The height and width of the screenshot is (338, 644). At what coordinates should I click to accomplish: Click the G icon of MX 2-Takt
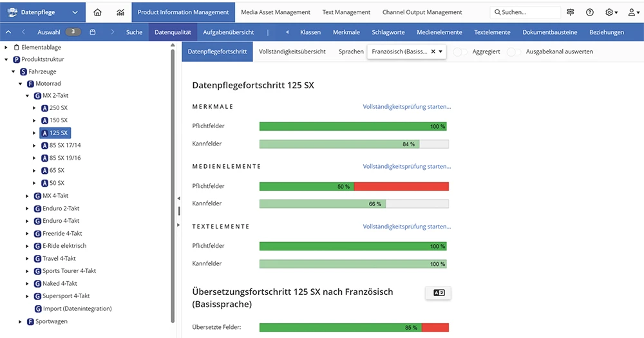(37, 96)
